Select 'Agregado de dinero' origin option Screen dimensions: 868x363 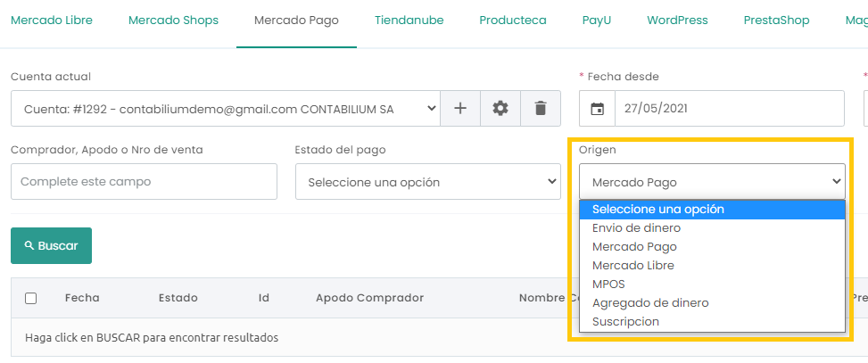pos(713,303)
